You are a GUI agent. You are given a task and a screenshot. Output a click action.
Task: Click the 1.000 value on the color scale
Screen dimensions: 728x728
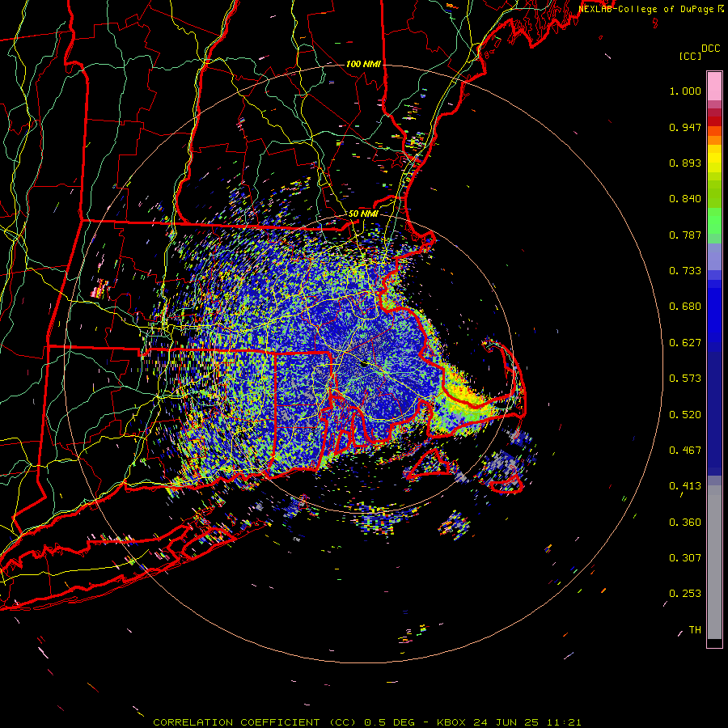tap(685, 91)
